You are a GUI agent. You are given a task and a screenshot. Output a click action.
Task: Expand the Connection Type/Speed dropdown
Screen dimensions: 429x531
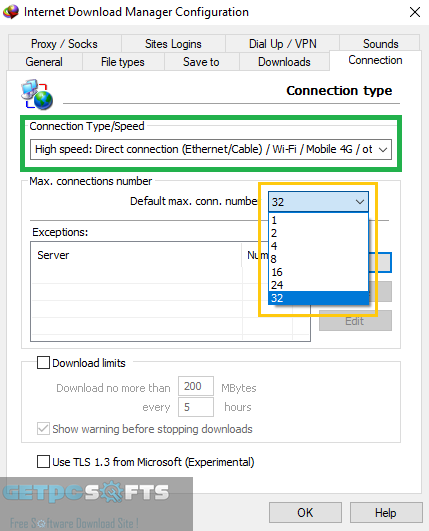pyautogui.click(x=211, y=149)
